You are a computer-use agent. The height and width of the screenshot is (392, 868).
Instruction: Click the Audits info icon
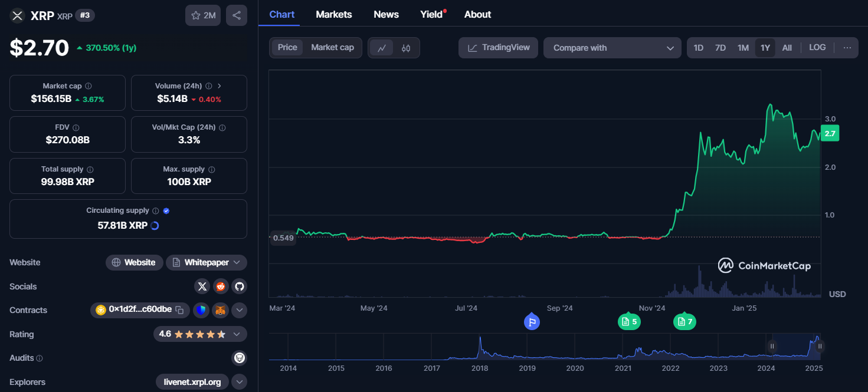click(40, 358)
